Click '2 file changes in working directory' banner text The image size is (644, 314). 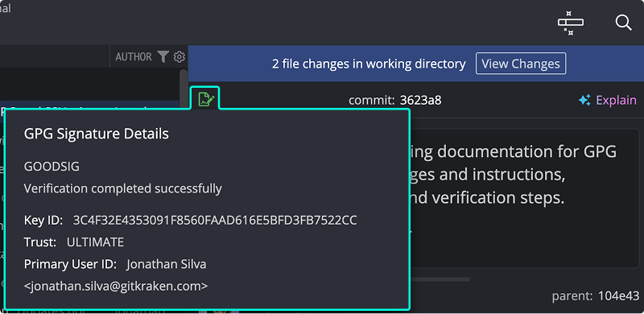pos(369,64)
